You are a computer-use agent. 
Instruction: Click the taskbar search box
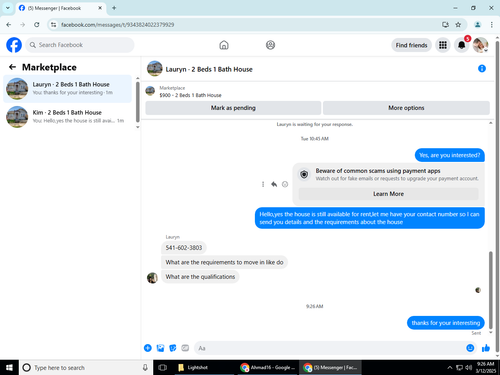(x=86, y=367)
